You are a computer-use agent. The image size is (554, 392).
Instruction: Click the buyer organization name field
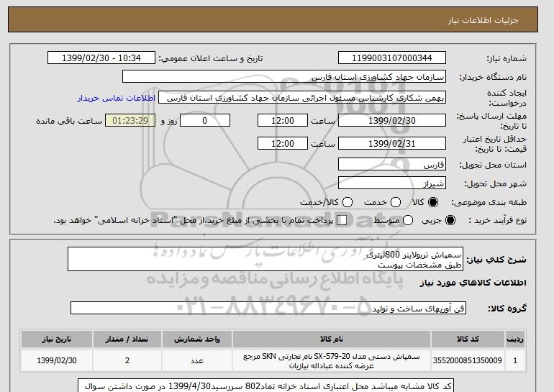pyautogui.click(x=284, y=77)
